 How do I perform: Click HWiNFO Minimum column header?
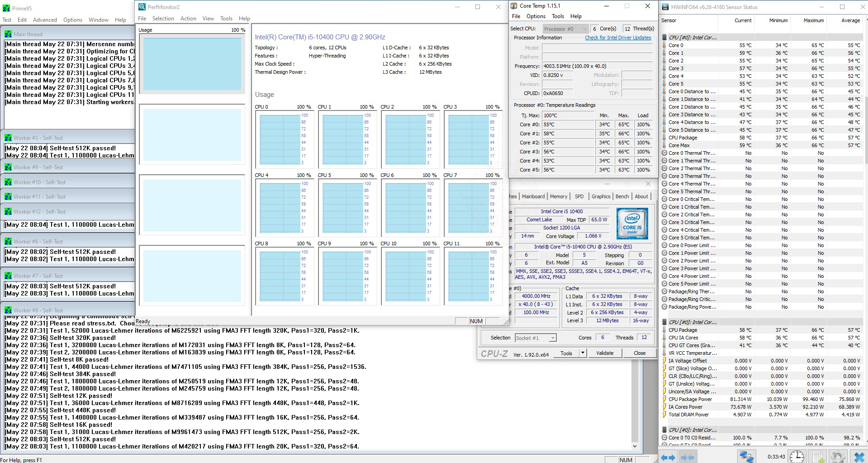(x=778, y=20)
